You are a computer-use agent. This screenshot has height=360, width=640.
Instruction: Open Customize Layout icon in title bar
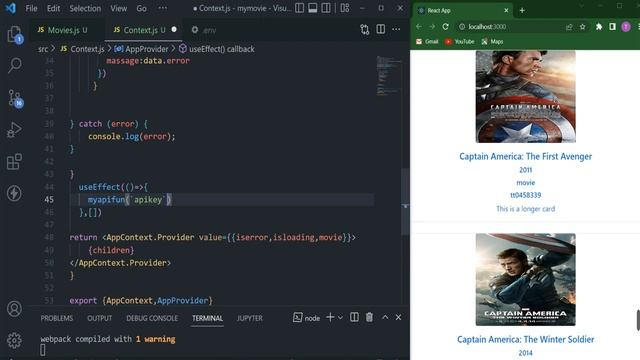345,8
